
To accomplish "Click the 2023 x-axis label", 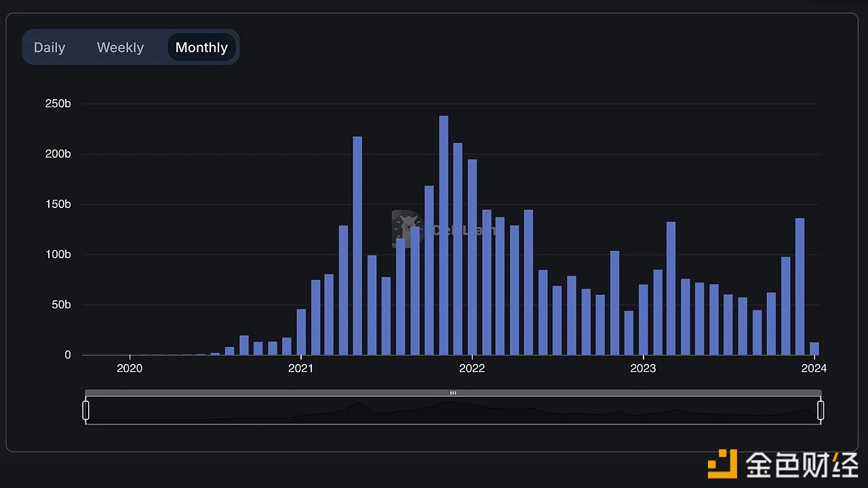I will [643, 368].
